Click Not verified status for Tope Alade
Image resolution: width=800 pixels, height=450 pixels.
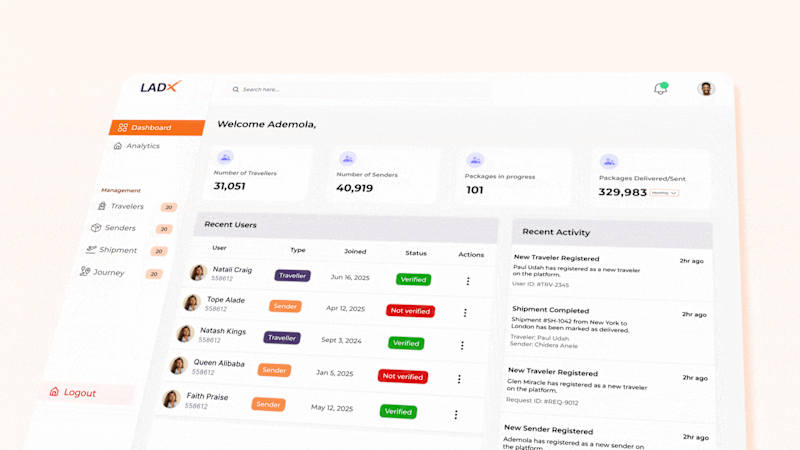[x=410, y=311]
